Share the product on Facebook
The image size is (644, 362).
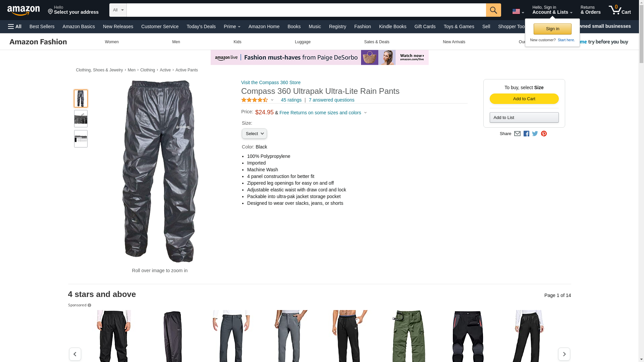[x=526, y=134]
